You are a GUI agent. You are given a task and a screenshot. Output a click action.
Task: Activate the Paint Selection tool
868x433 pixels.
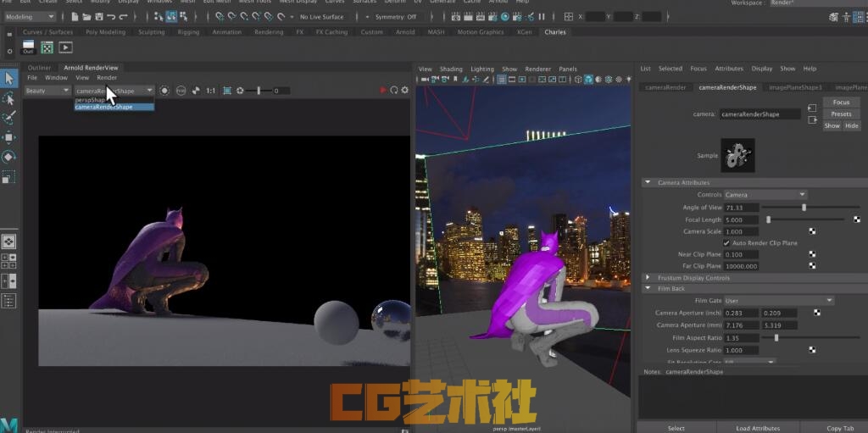(8, 118)
